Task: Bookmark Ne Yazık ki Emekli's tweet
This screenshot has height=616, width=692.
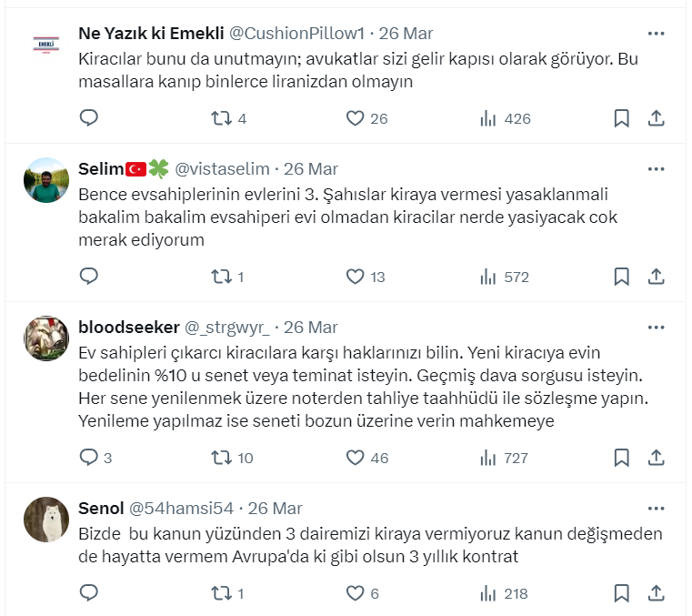Action: [x=622, y=118]
